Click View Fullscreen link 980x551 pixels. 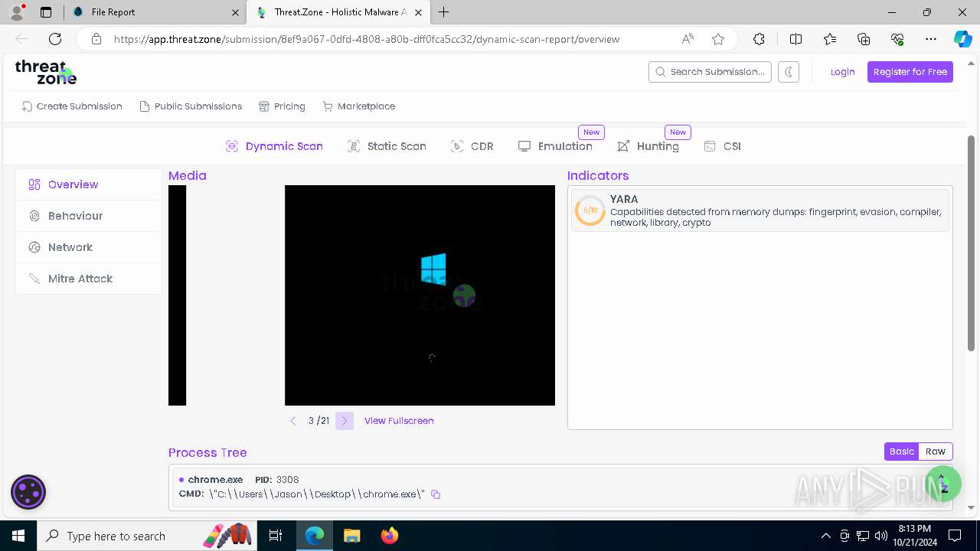click(x=399, y=421)
